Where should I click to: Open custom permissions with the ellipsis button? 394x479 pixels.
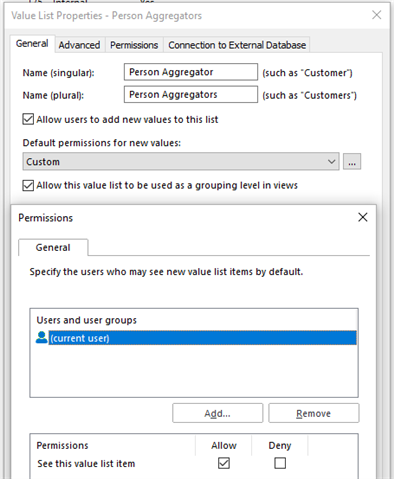pos(352,162)
